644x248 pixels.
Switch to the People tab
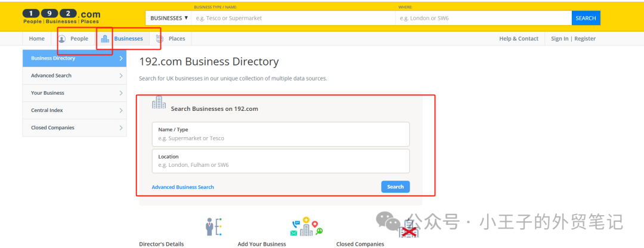(73, 39)
